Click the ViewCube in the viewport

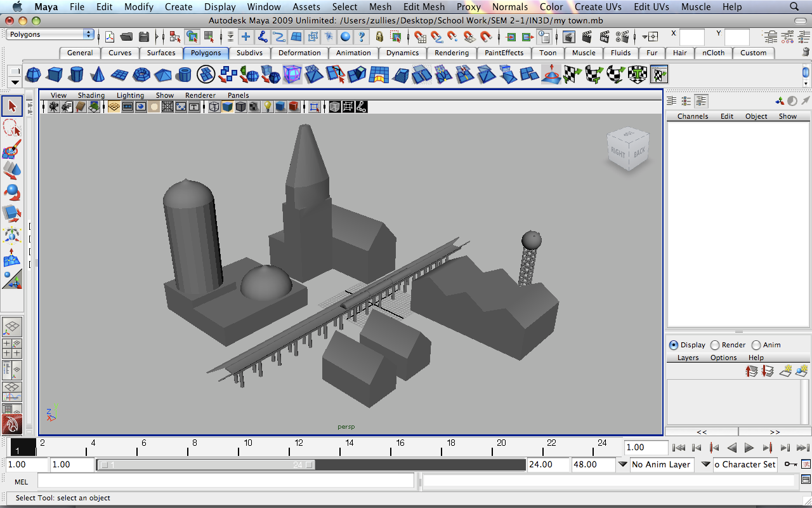(x=627, y=149)
